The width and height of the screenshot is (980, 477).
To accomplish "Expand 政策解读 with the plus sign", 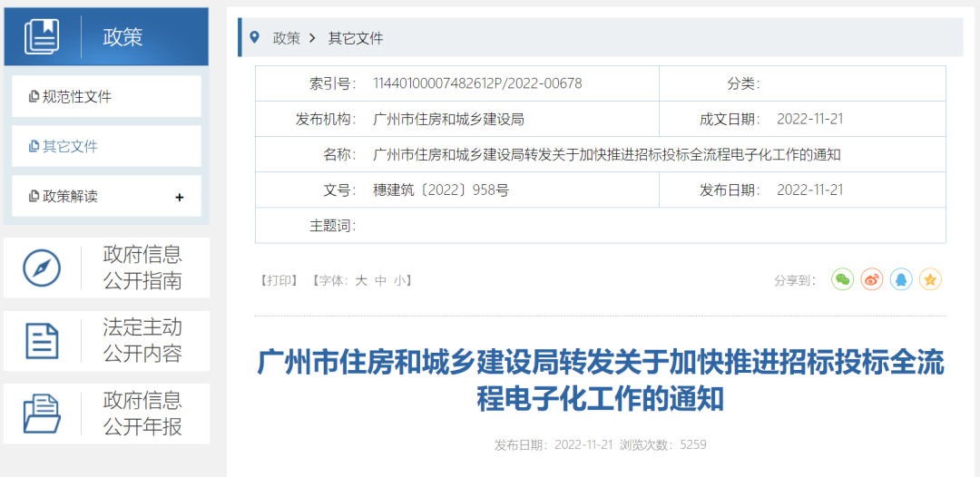I will click(x=180, y=198).
